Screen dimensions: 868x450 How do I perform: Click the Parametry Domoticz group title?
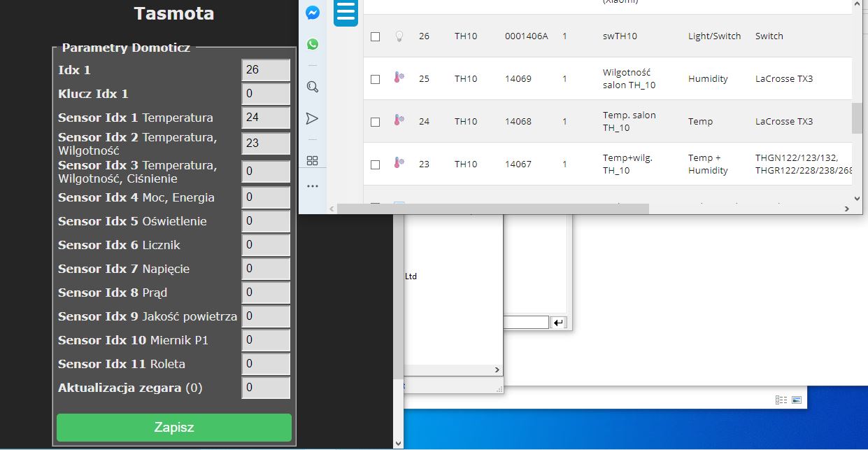[x=126, y=48]
